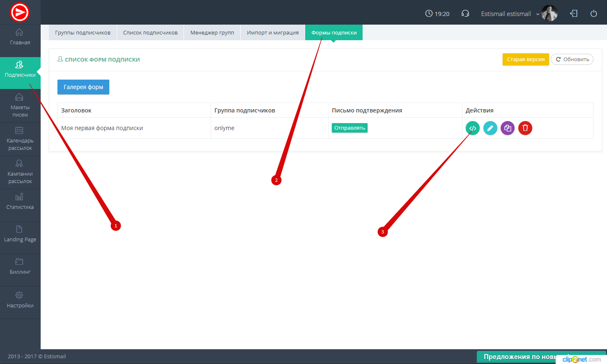Open Статистика in the sidebar
Image resolution: width=607 pixels, height=364 pixels.
point(20,201)
